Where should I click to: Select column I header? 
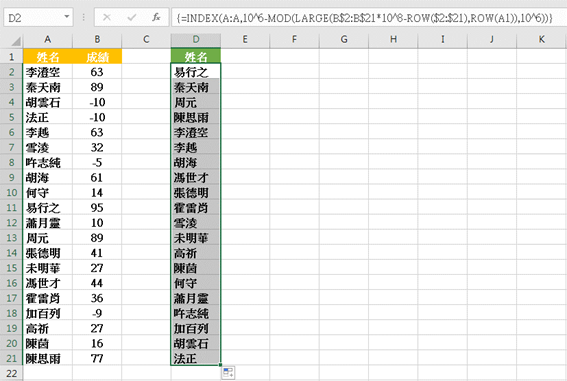point(442,40)
